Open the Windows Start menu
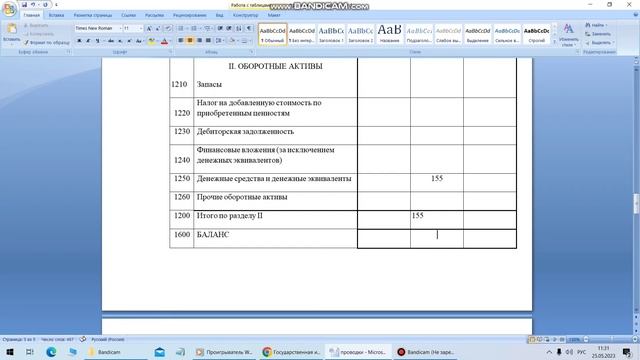 [x=10, y=351]
